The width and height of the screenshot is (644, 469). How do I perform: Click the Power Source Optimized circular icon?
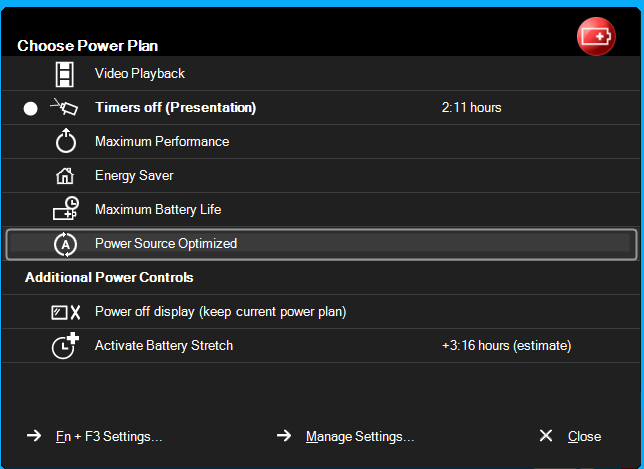point(65,244)
